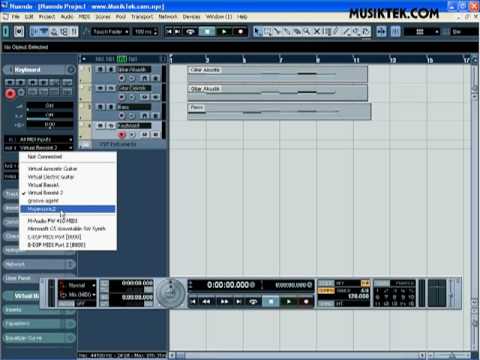Toggle Cycle loop in the top toolbar

coord(190,32)
